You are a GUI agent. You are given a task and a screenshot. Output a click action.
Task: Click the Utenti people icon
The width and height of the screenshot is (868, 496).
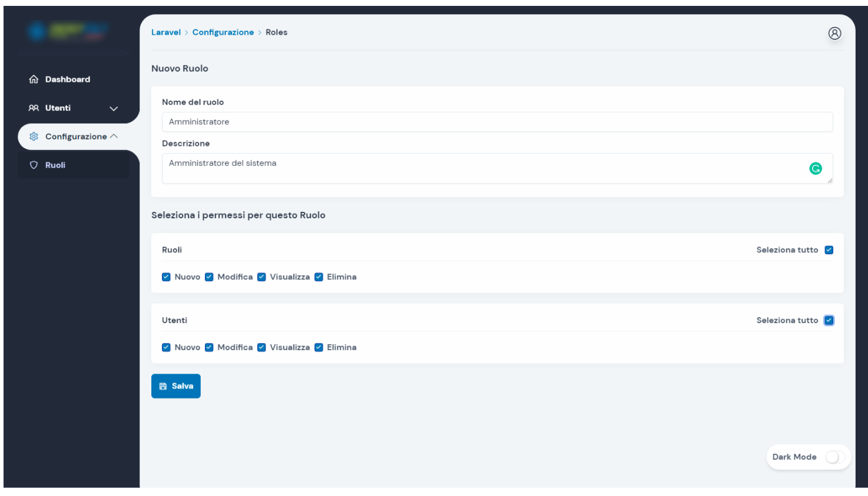click(x=34, y=108)
